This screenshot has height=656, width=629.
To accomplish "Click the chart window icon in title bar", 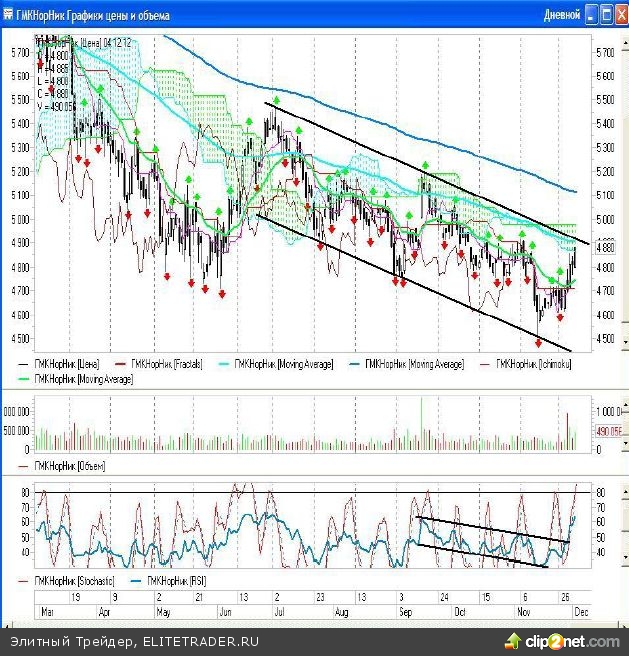I will 8,16.
